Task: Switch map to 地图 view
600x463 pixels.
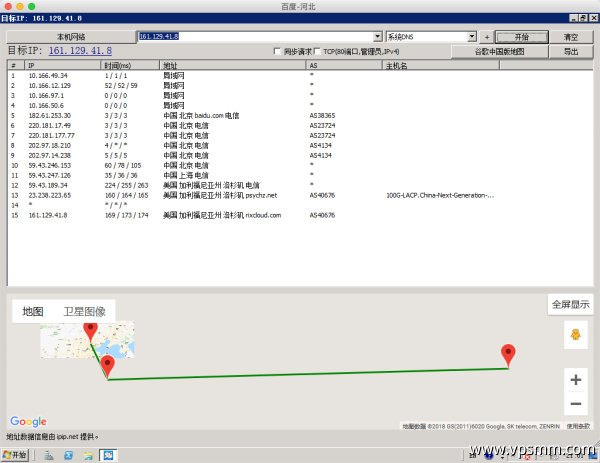Action: point(33,311)
